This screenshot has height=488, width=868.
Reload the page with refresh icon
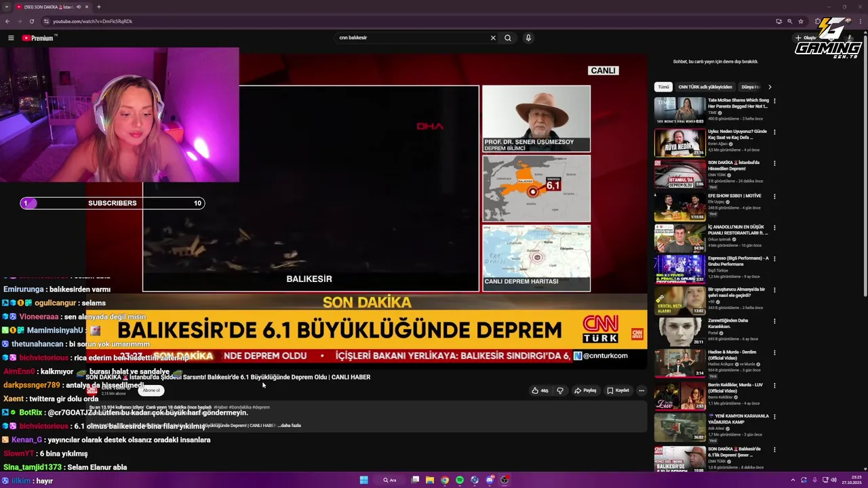[x=31, y=21]
